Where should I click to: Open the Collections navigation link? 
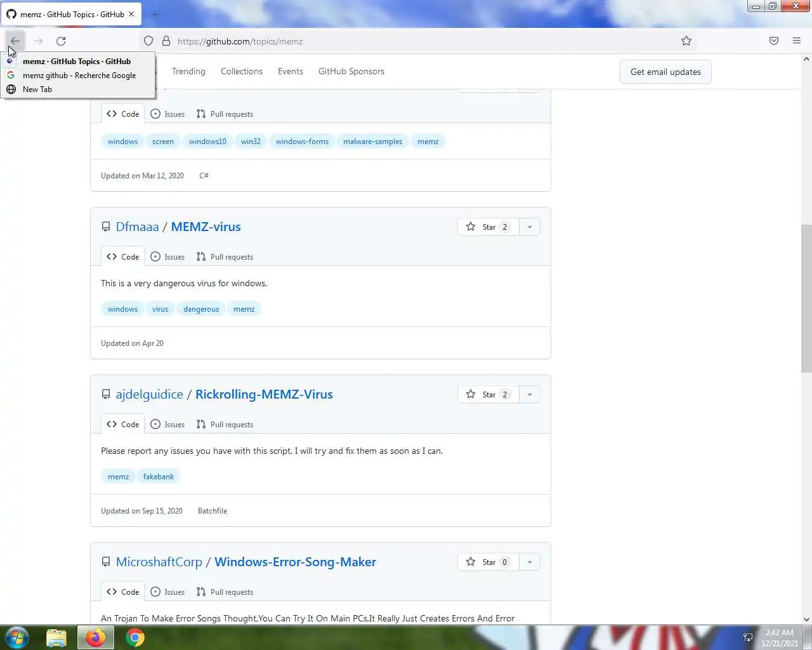click(242, 72)
